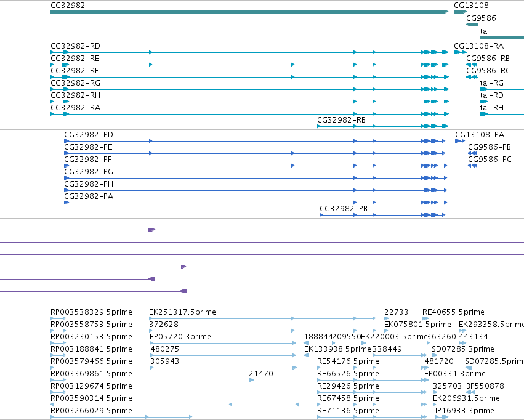The image size is (524, 420).
Task: Click feature 305943
Action: [x=224, y=368]
